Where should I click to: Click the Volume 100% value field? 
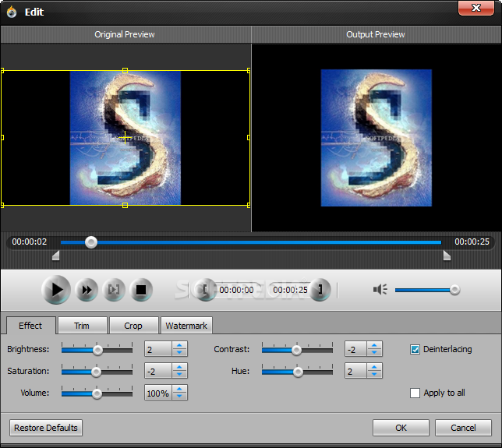[x=158, y=393]
